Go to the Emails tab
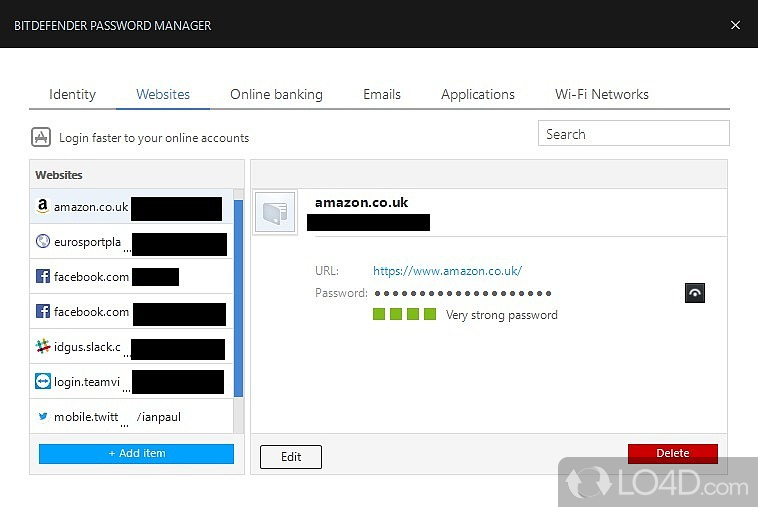The image size is (758, 507). point(382,94)
